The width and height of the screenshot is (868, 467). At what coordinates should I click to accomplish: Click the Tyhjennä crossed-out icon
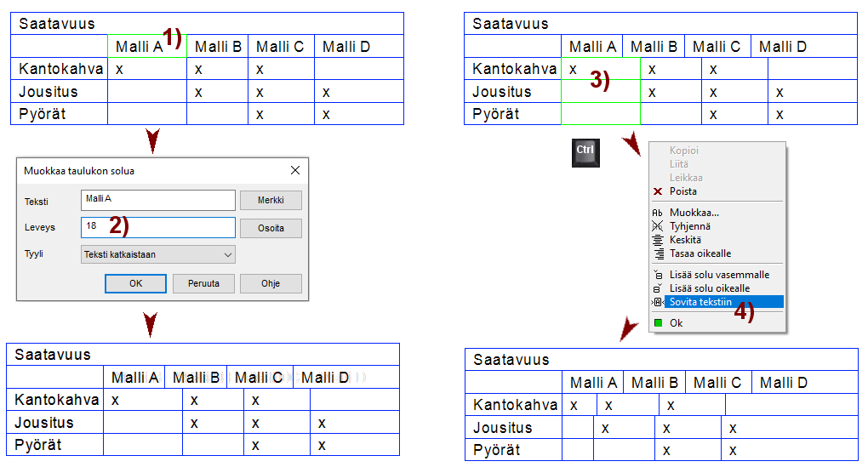coord(657,226)
